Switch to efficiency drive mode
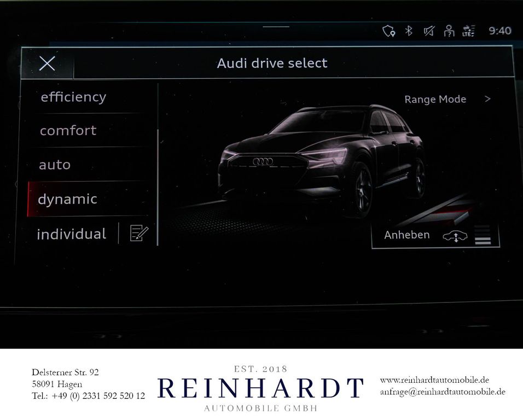 pos(72,97)
